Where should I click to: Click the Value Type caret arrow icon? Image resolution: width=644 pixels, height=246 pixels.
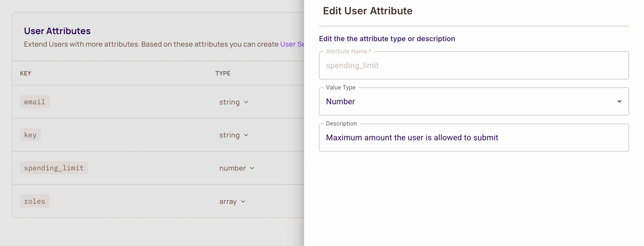tap(619, 101)
